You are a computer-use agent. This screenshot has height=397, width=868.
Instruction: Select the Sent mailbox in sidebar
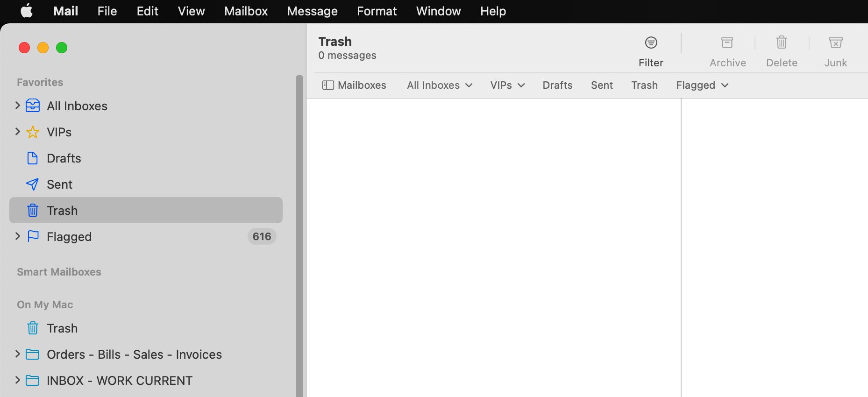[146, 184]
